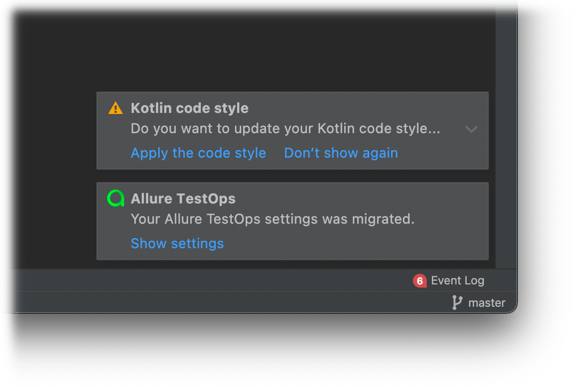The image size is (577, 392).
Task: Click the master branch label
Action: 486,303
